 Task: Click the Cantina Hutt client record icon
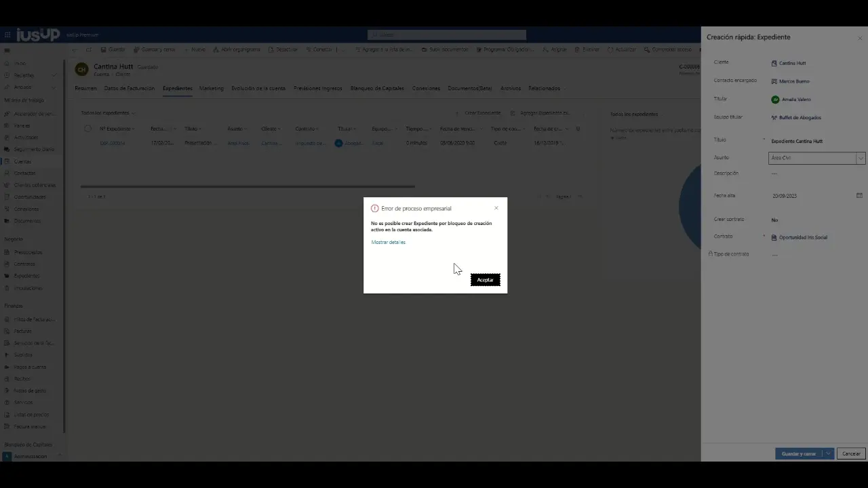(774, 63)
